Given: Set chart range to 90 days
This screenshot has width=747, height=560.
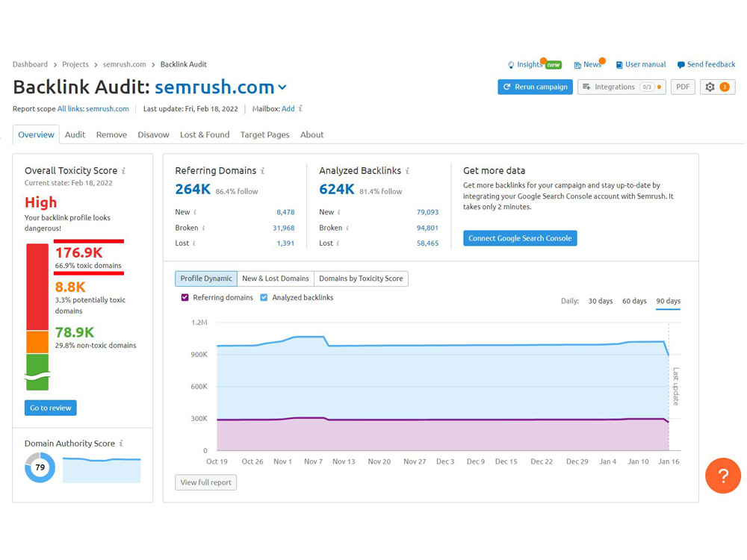Looking at the screenshot, I should click(x=668, y=301).
